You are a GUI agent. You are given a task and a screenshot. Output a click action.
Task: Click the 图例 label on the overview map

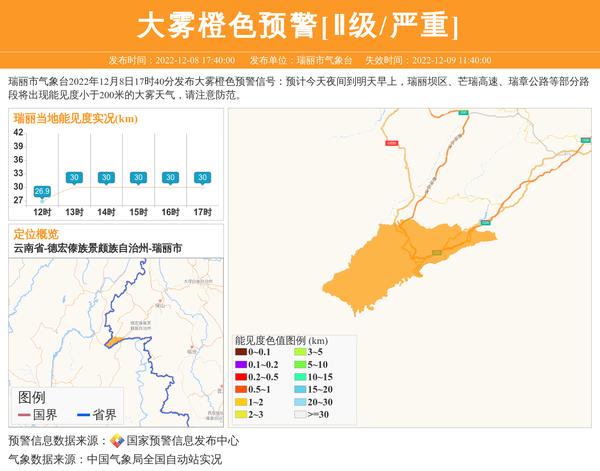[x=32, y=397]
